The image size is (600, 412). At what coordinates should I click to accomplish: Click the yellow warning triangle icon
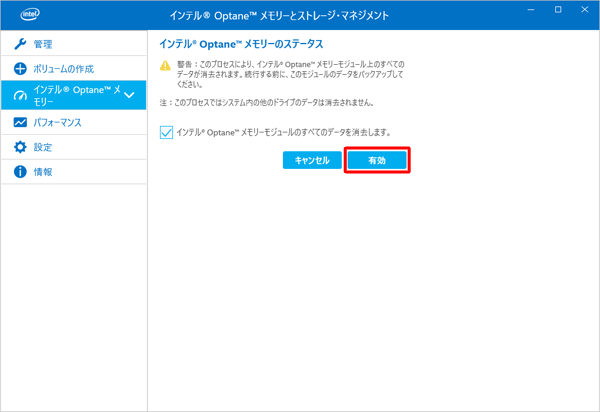pyautogui.click(x=165, y=66)
